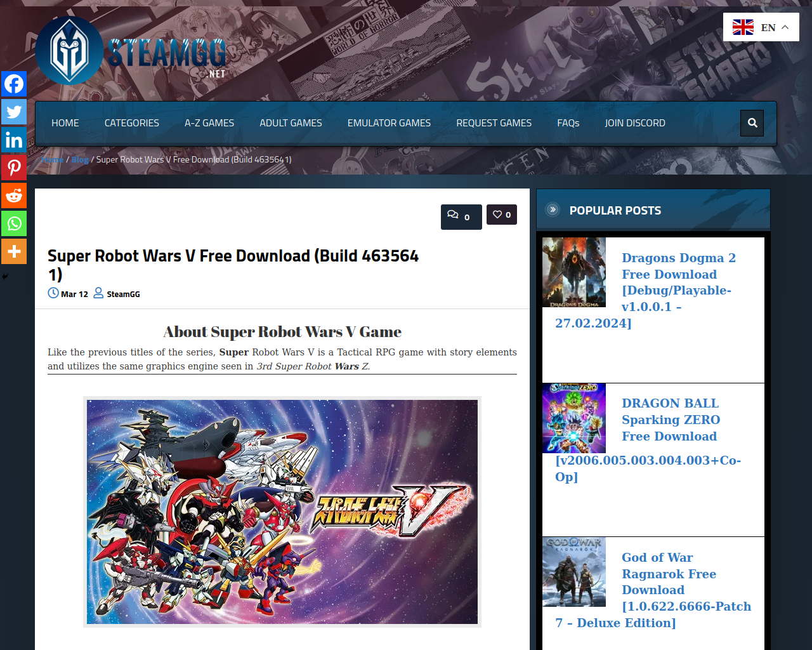Click the Mar 12 post date
Viewport: 812px width, 650px height.
coord(74,294)
